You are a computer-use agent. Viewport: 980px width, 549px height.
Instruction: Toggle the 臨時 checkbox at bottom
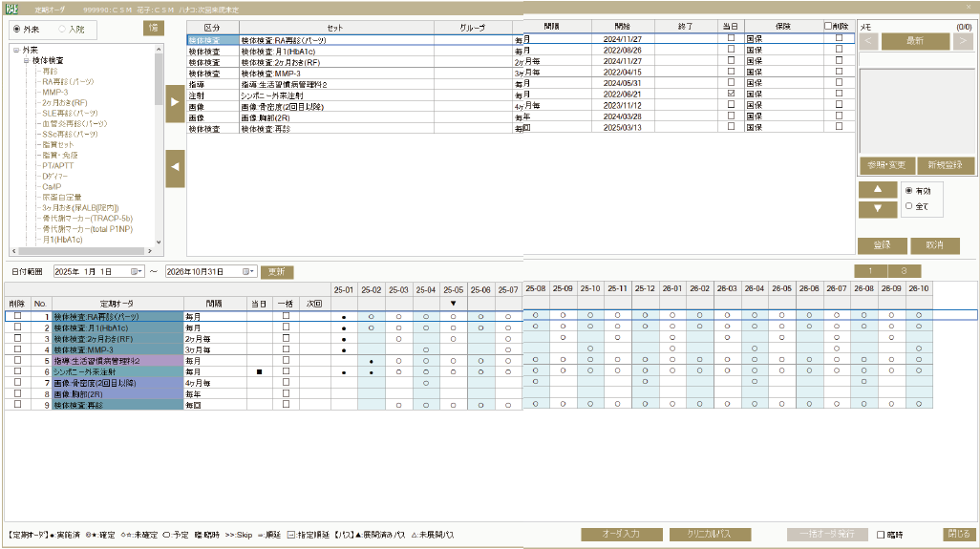pyautogui.click(x=881, y=535)
